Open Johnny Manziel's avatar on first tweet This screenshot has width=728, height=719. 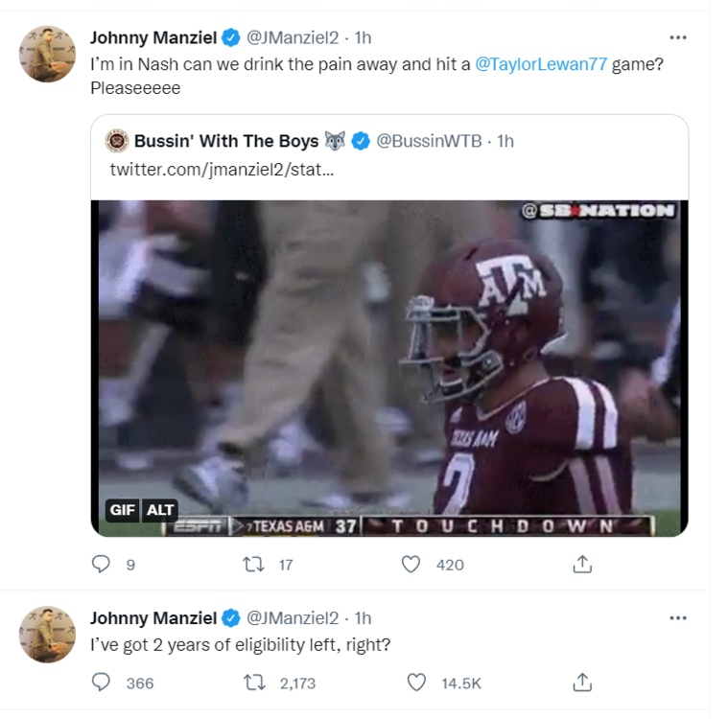tap(48, 55)
